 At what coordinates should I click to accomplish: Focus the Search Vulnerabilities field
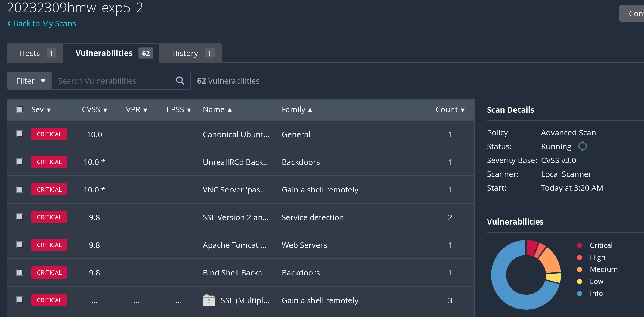(114, 81)
